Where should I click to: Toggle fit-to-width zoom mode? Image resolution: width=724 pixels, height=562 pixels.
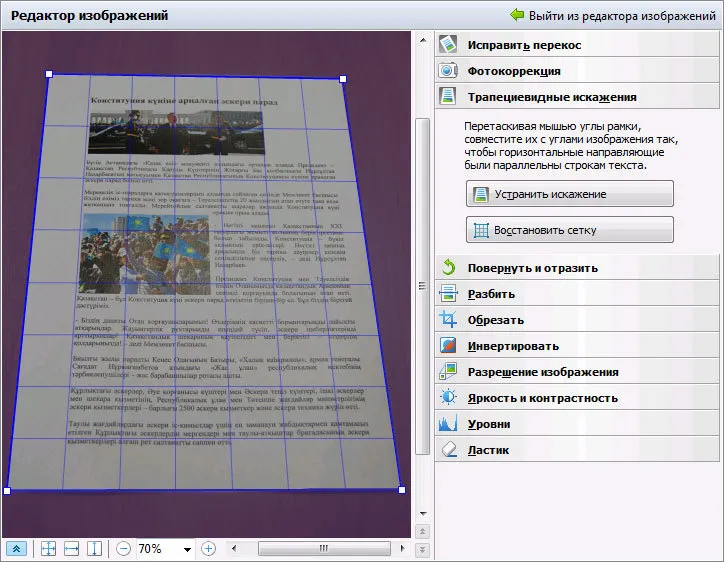[x=72, y=549]
